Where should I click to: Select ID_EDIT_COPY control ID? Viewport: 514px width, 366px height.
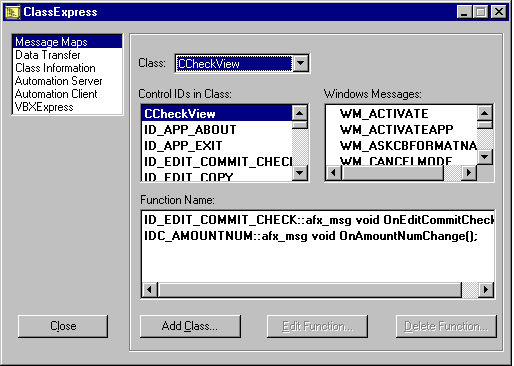(x=217, y=176)
